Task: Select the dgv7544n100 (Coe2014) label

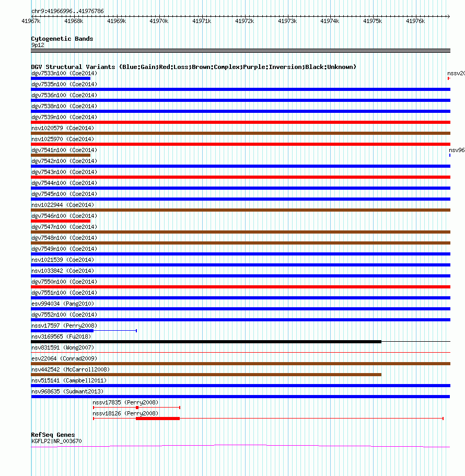Action: tap(64, 183)
